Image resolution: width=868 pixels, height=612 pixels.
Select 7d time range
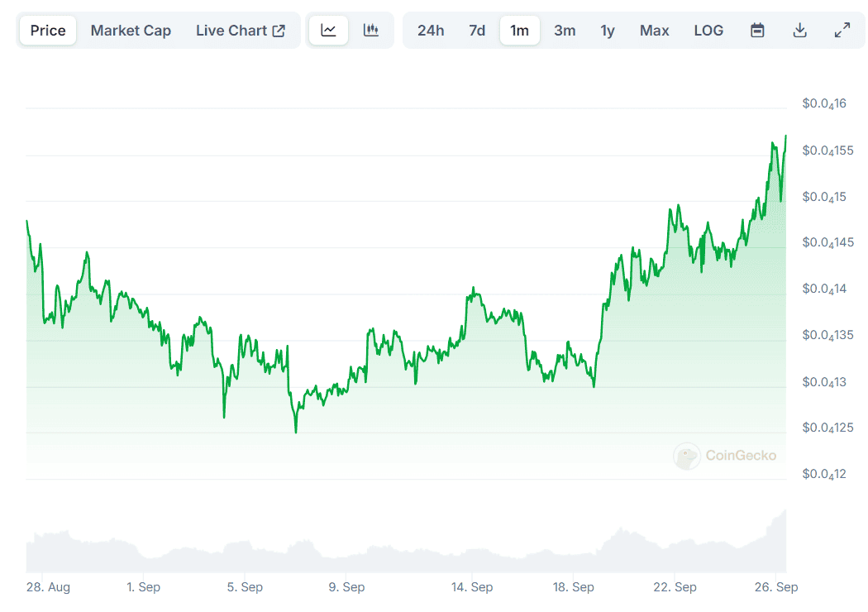[x=477, y=31]
